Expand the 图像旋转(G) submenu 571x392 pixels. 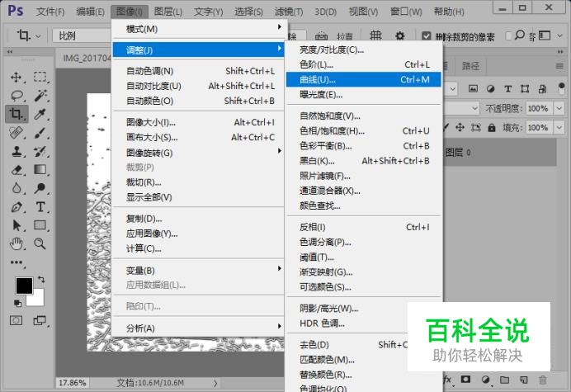click(199, 153)
